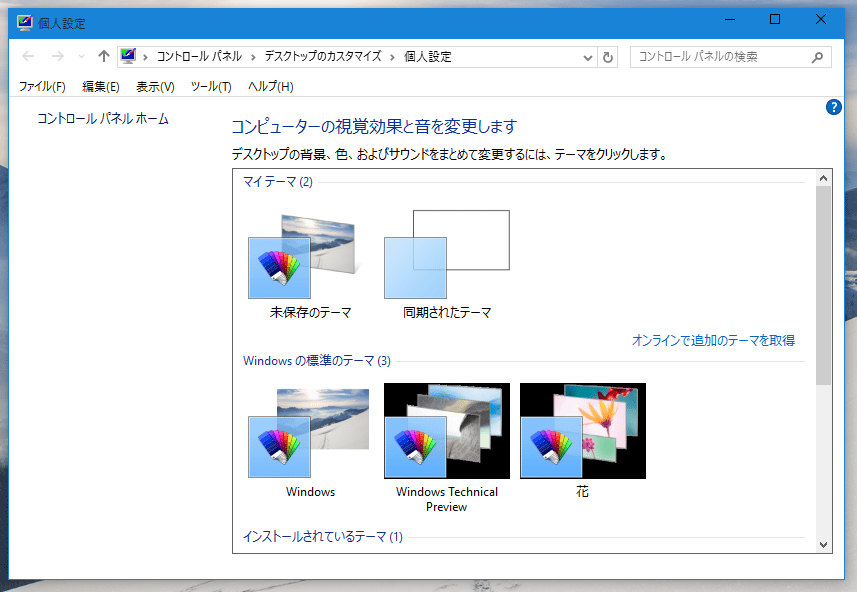
Task: Expand breadcrumb chevron after コントロール パネル
Action: click(253, 57)
